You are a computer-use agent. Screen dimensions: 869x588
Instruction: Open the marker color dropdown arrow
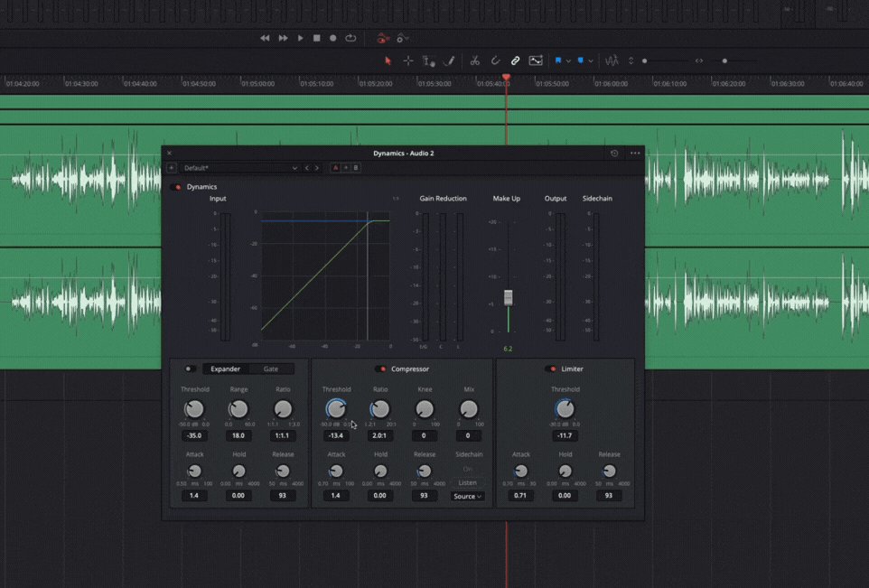click(591, 61)
